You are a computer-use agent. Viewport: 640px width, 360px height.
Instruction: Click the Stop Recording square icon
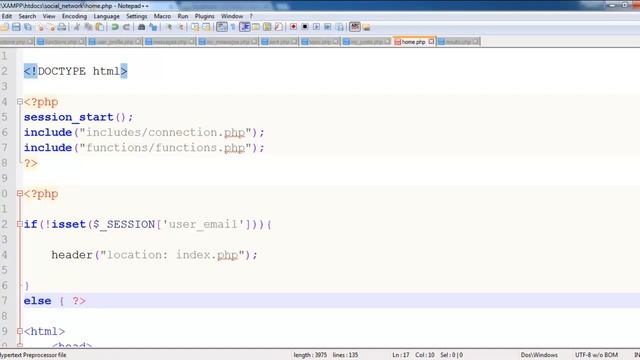coord(304,27)
